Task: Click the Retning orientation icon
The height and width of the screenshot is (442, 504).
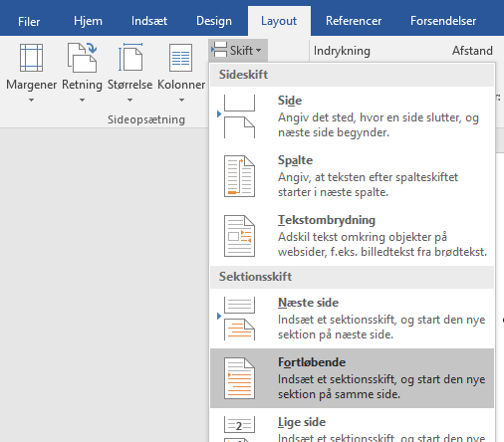Action: coord(82,58)
